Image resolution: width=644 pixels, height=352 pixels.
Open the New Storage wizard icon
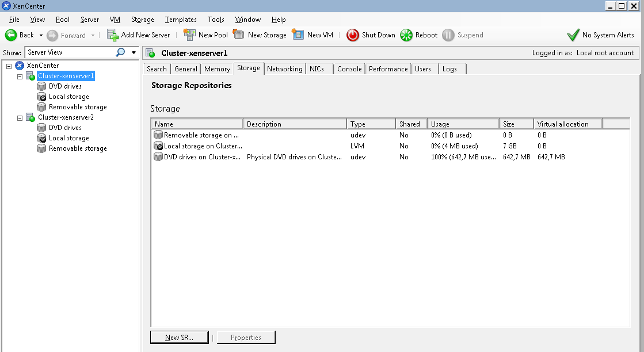pos(239,35)
